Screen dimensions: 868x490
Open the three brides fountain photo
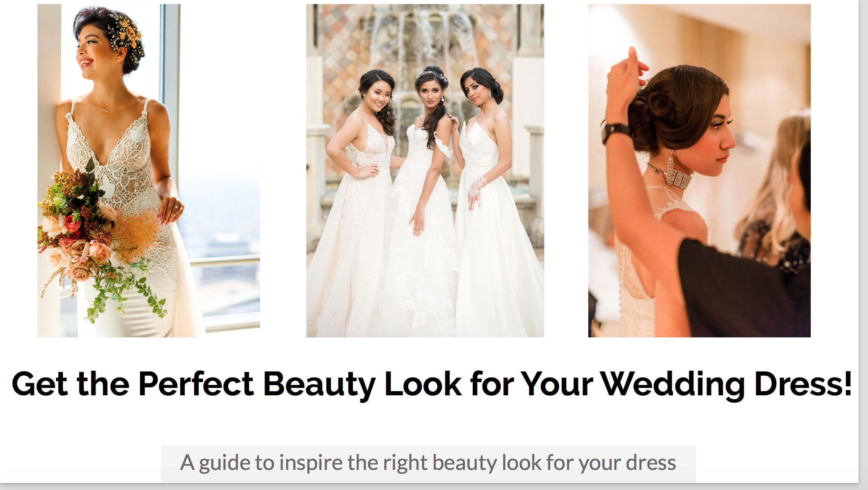click(425, 170)
